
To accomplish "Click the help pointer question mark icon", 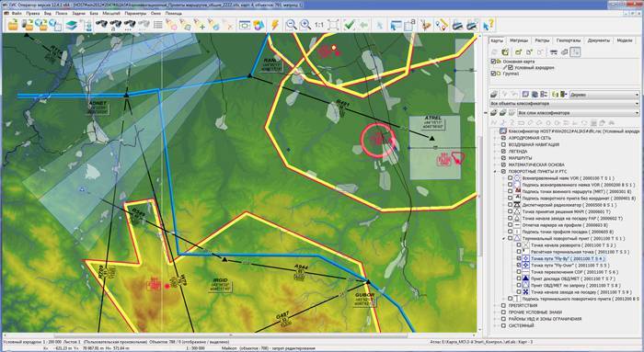I will pyautogui.click(x=489, y=25).
